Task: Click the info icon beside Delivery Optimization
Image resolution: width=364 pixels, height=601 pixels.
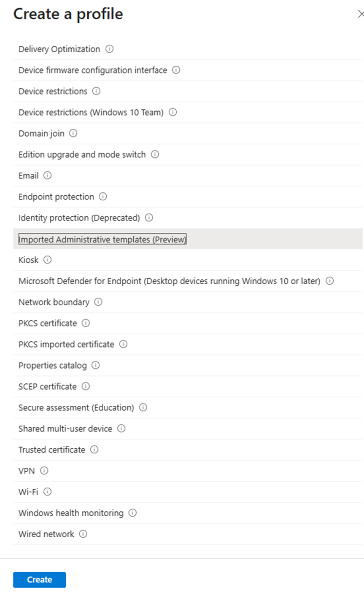Action: (x=109, y=49)
